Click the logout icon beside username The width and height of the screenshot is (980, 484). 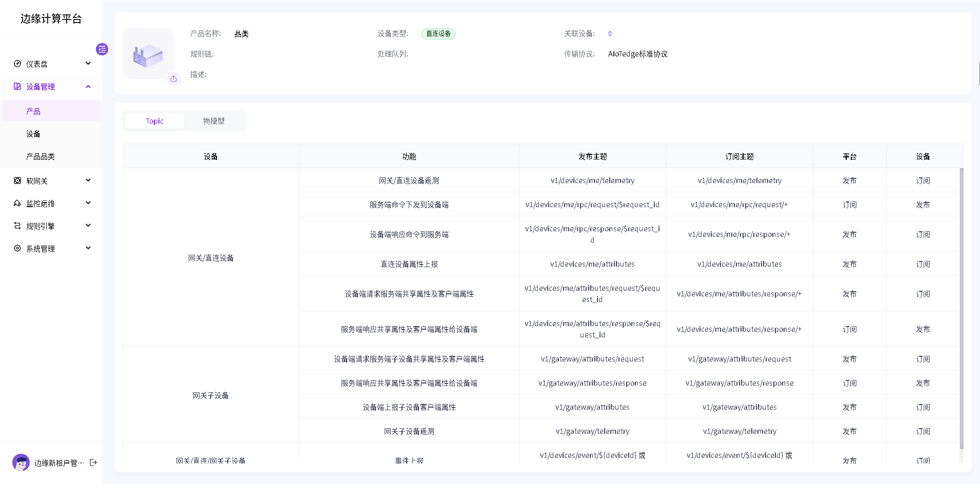(93, 462)
